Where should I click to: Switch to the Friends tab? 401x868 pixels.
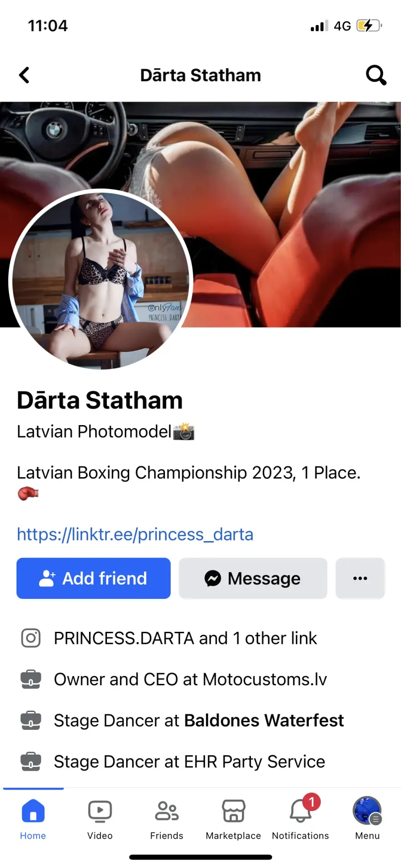(x=167, y=819)
